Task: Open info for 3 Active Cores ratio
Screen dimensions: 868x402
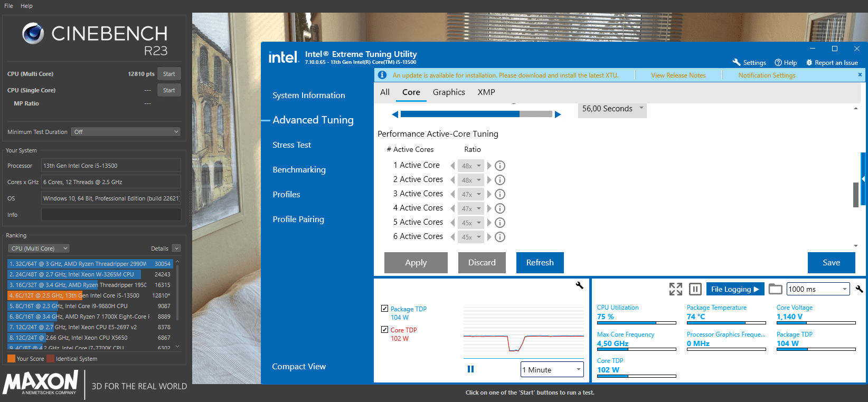Action: [500, 194]
